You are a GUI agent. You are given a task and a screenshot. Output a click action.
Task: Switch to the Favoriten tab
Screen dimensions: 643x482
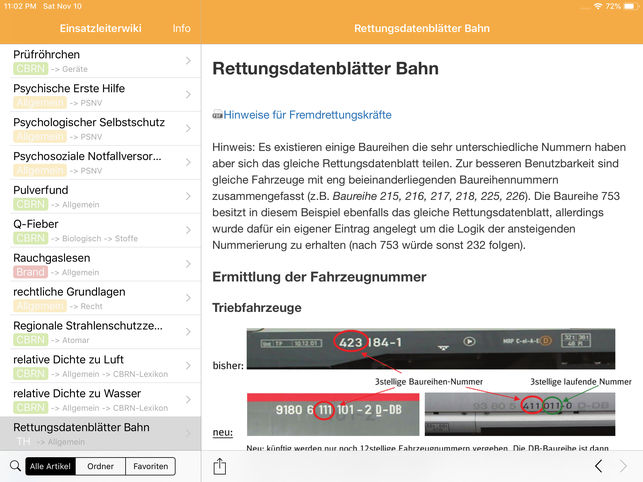[150, 466]
